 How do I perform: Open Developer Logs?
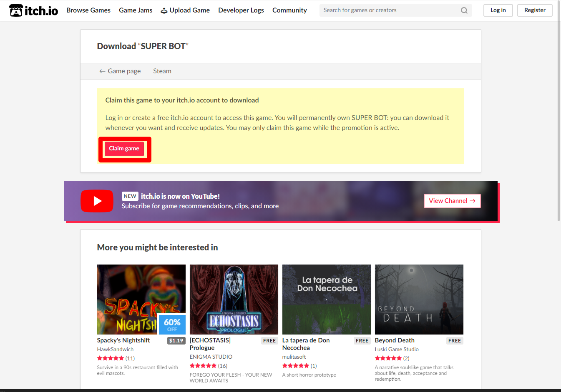click(x=241, y=10)
